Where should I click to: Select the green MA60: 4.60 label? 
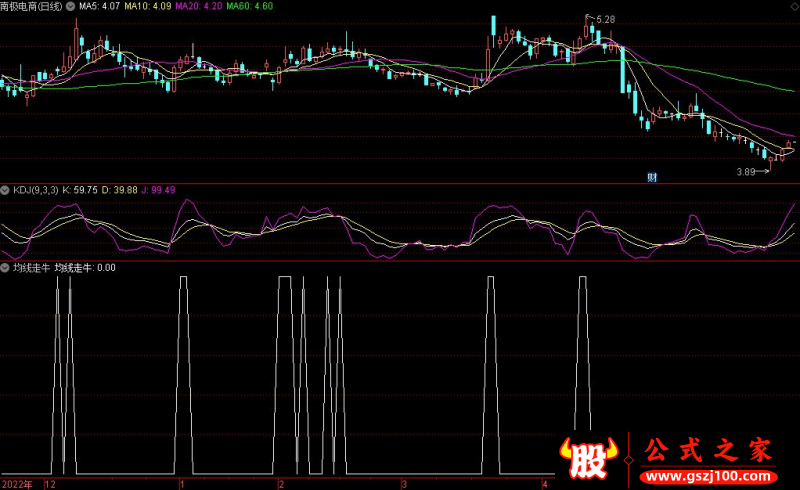[248, 6]
